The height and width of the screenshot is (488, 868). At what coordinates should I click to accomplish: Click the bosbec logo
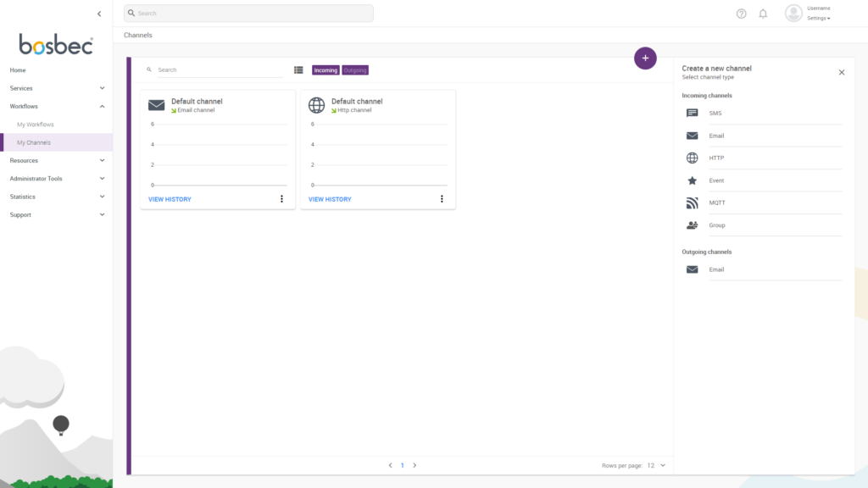pos(56,44)
